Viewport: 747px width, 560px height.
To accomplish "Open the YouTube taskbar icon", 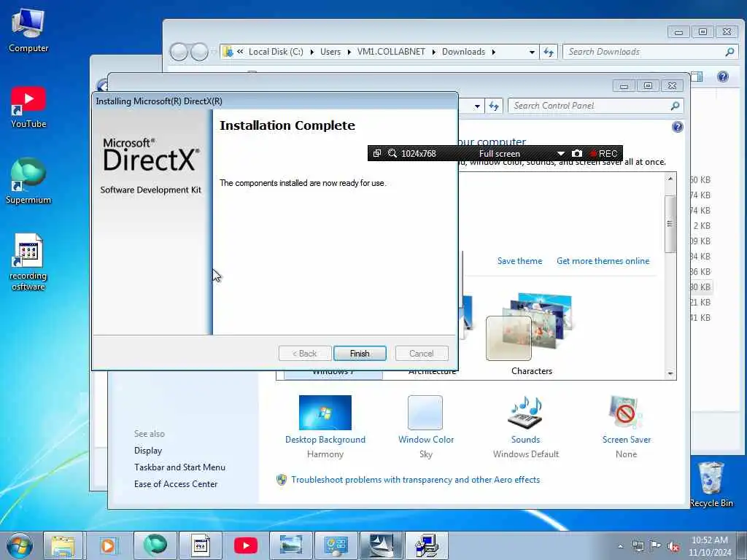I will point(246,545).
